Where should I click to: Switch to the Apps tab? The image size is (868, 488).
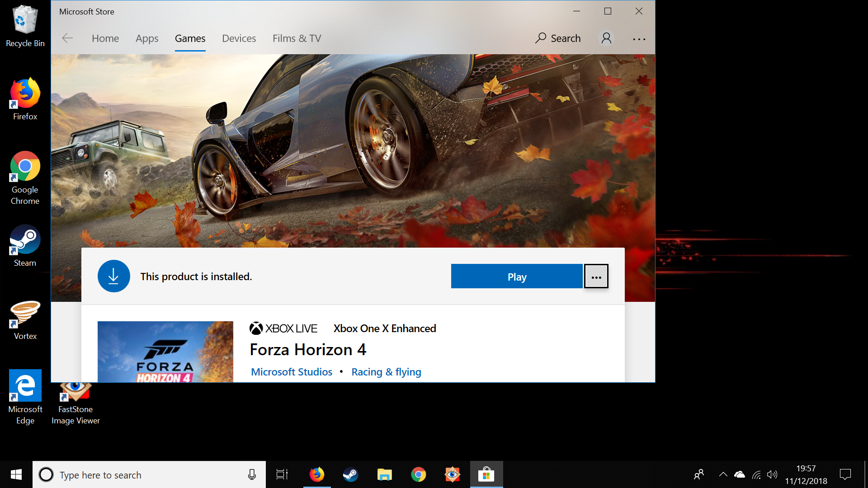tap(147, 38)
